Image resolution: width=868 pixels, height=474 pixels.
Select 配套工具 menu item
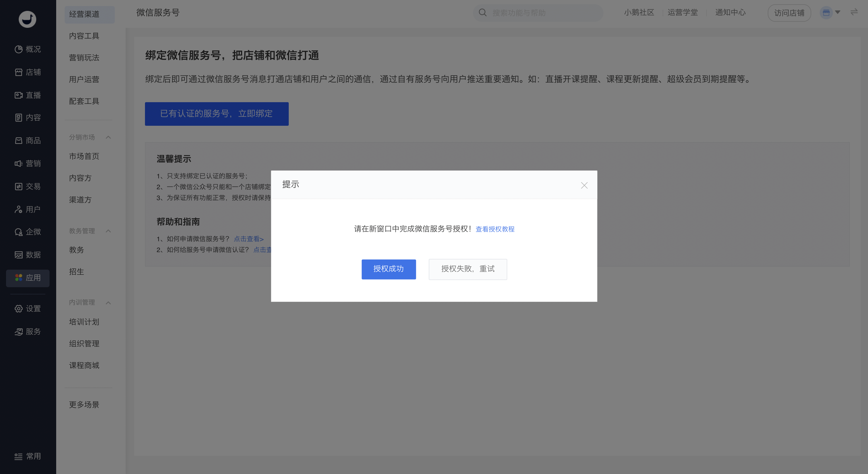[x=84, y=101]
